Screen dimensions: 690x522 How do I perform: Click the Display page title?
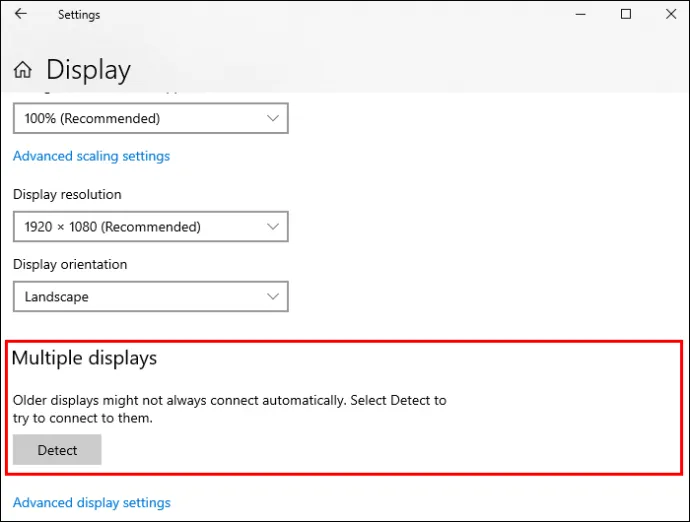click(88, 70)
